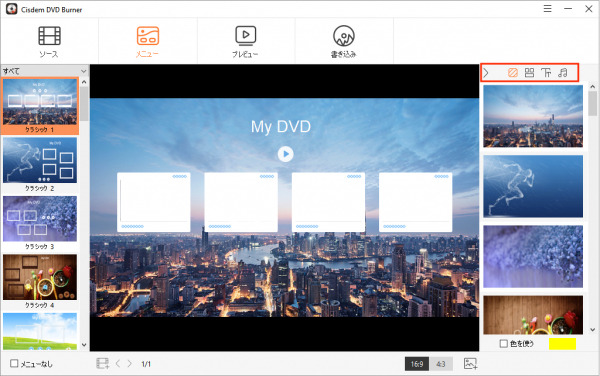Click the add background image icon

coord(470,363)
